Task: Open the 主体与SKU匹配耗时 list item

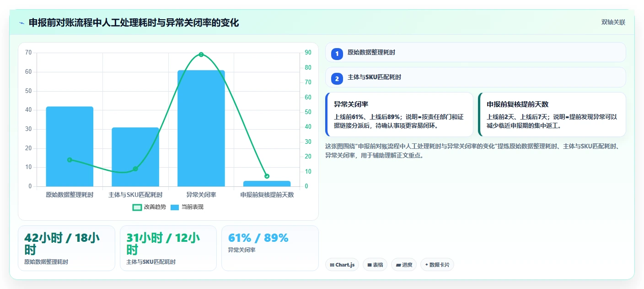Action: coord(475,77)
